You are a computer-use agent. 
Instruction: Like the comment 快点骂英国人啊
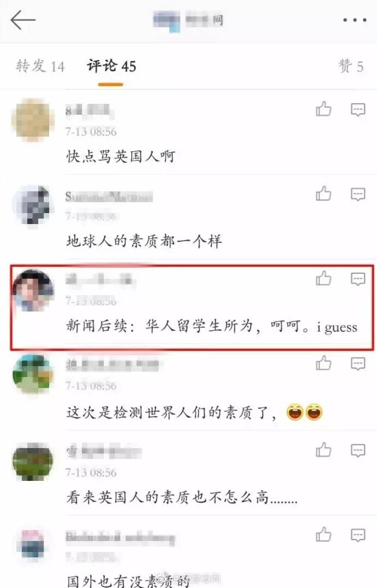(x=323, y=109)
